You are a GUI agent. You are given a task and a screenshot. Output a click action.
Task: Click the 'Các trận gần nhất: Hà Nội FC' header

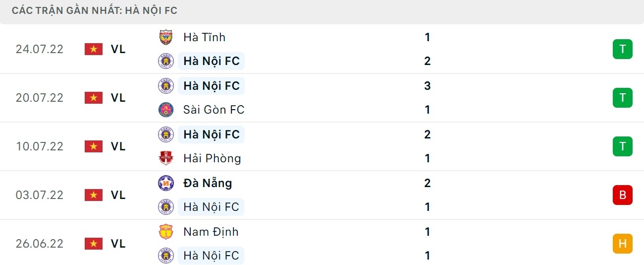pyautogui.click(x=95, y=10)
